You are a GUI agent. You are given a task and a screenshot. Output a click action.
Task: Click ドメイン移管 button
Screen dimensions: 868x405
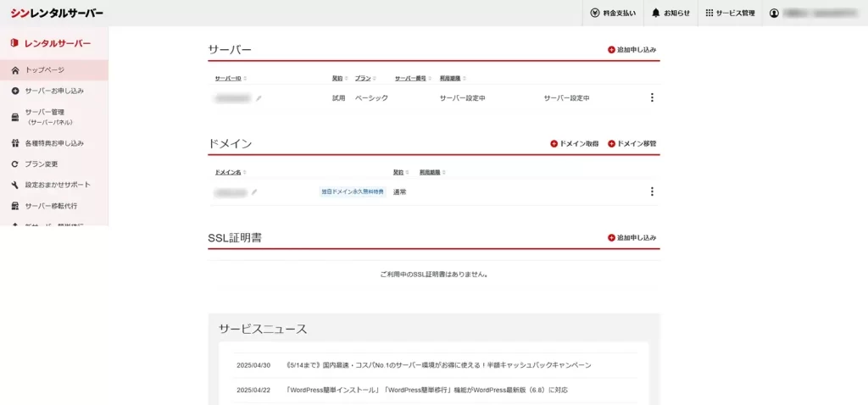click(x=632, y=144)
